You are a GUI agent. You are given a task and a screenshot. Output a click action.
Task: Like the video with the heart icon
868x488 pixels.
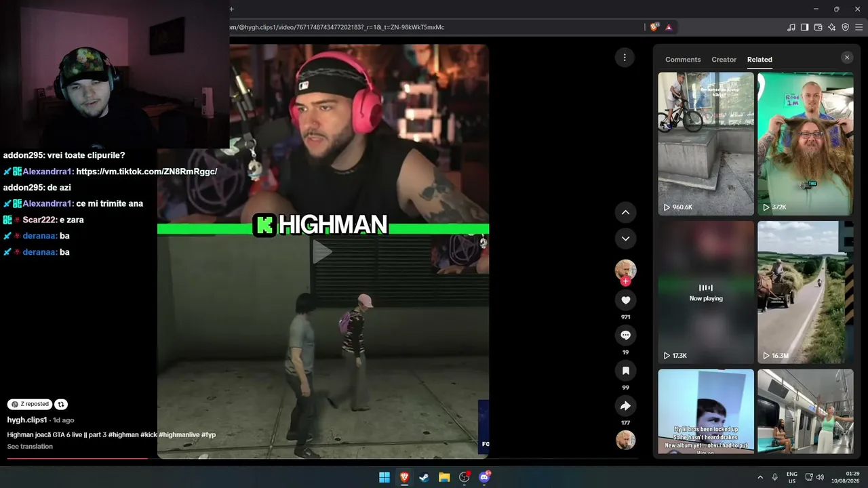[625, 300]
